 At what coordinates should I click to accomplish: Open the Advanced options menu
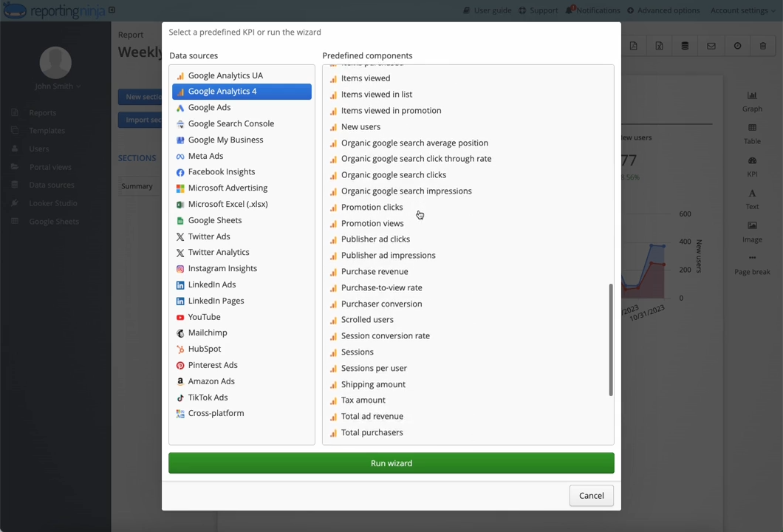pos(663,10)
